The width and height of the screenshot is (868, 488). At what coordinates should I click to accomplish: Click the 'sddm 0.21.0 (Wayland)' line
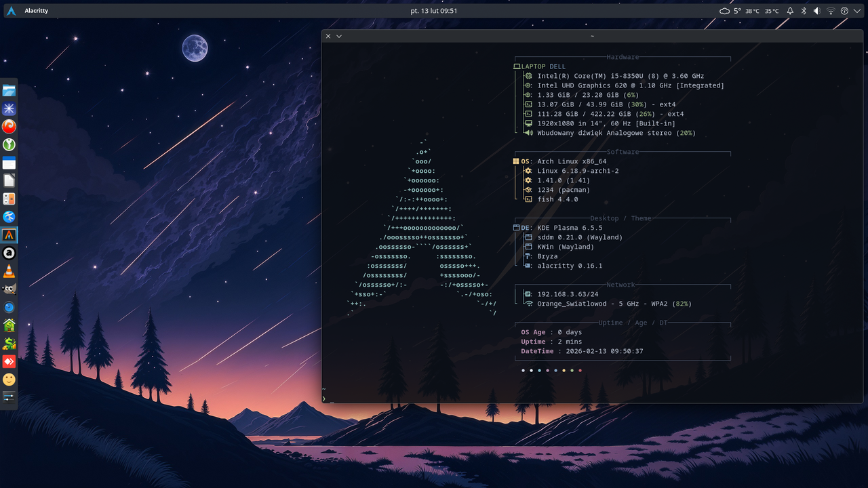[x=580, y=237]
